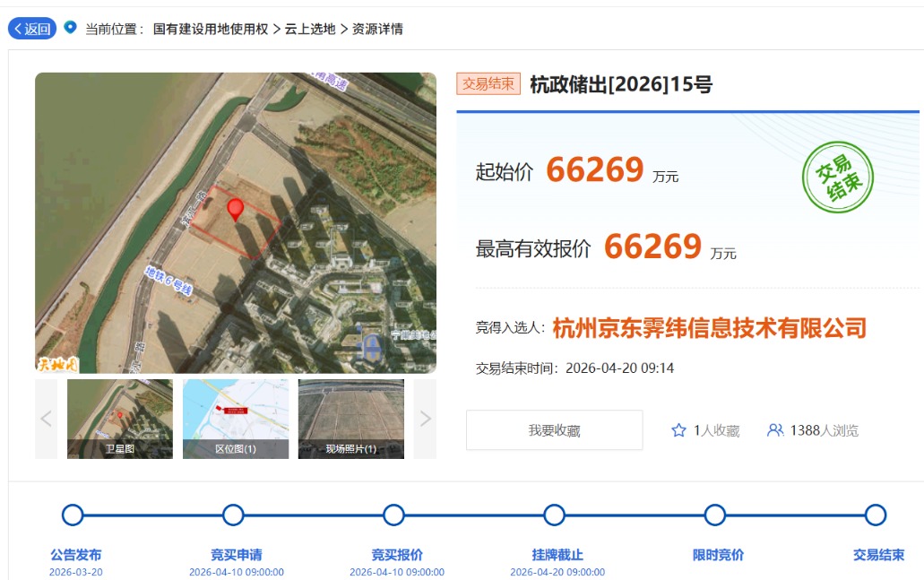The height and width of the screenshot is (580, 924).
Task: Click the red map marker on the satellite image
Action: point(235,210)
